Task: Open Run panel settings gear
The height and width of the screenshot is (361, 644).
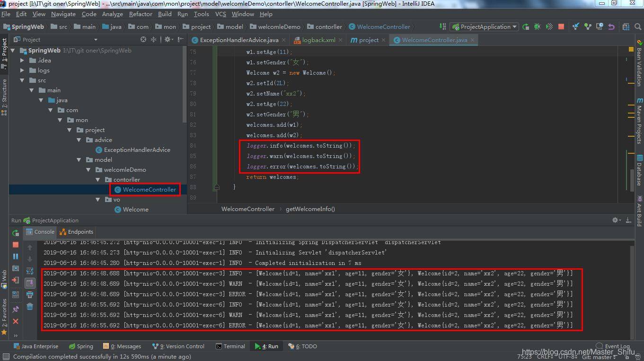Action: tap(616, 220)
